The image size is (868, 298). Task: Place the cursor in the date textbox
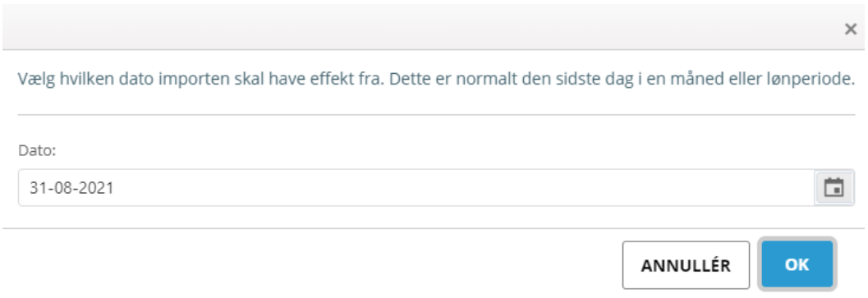(x=417, y=188)
